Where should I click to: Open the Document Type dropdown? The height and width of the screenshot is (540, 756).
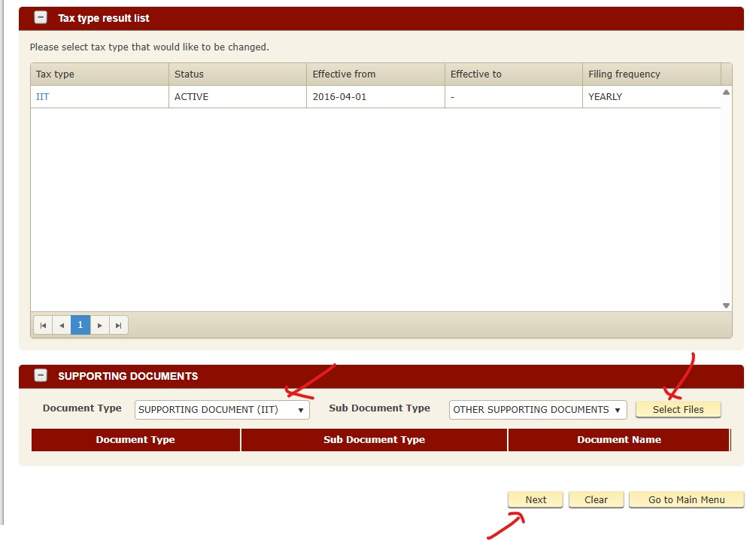tap(222, 410)
